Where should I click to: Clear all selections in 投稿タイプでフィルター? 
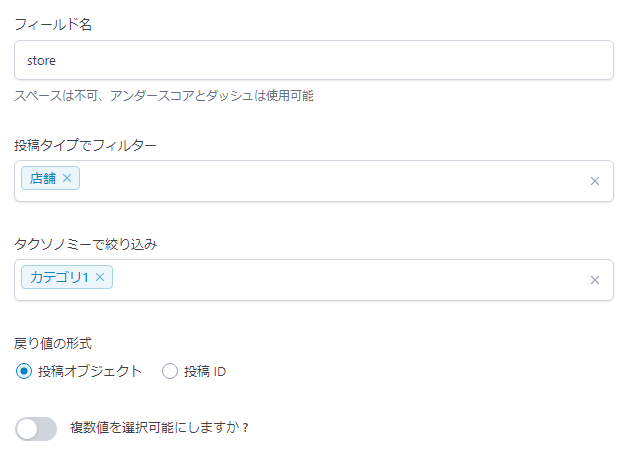[x=594, y=181]
